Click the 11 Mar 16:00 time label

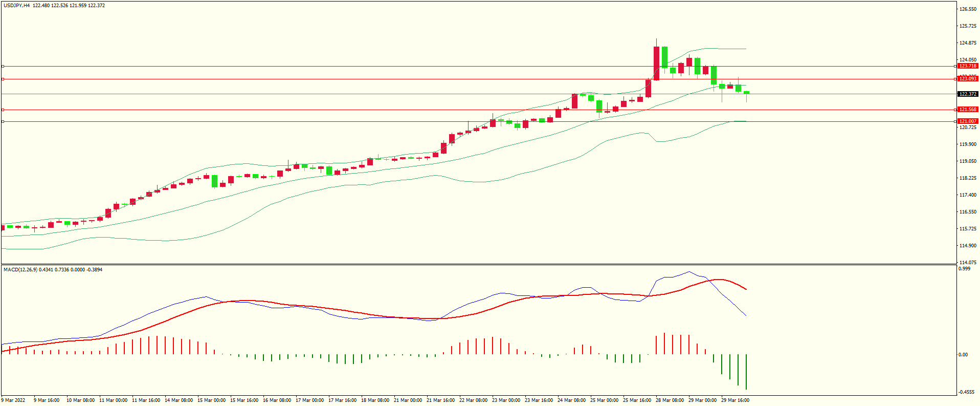pyautogui.click(x=146, y=400)
